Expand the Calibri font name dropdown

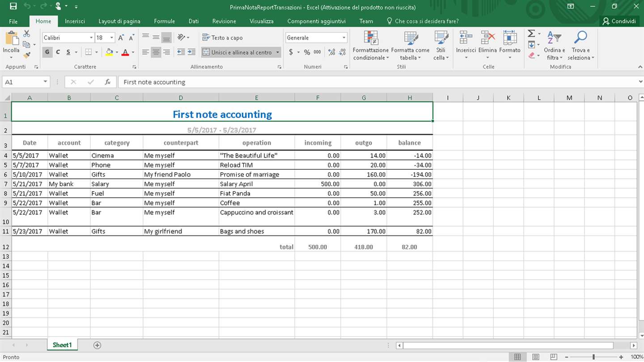tap(91, 38)
